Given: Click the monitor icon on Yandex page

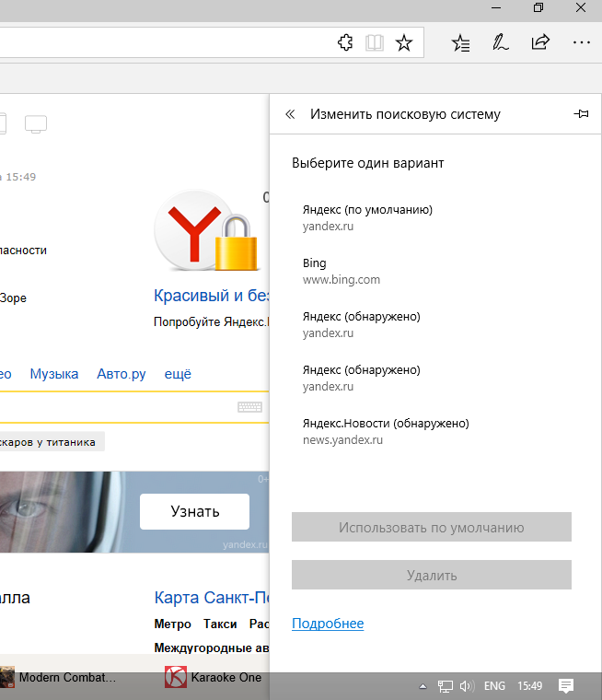Looking at the screenshot, I should click(36, 123).
